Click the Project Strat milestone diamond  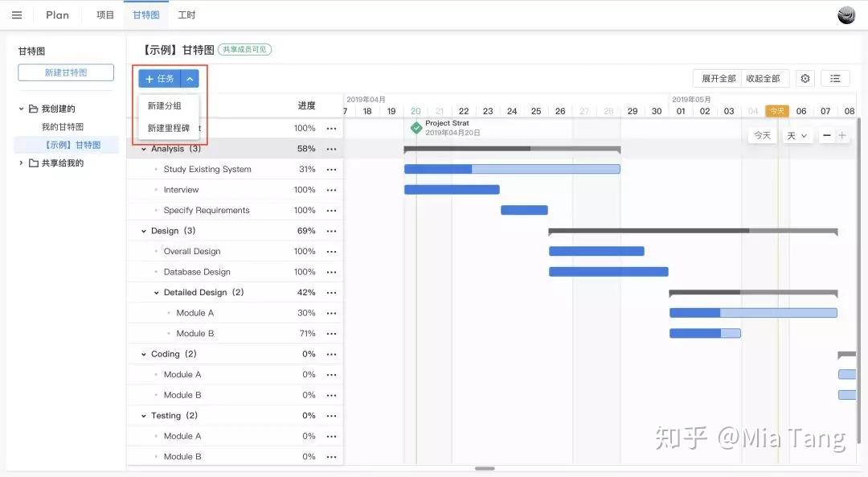(x=416, y=127)
